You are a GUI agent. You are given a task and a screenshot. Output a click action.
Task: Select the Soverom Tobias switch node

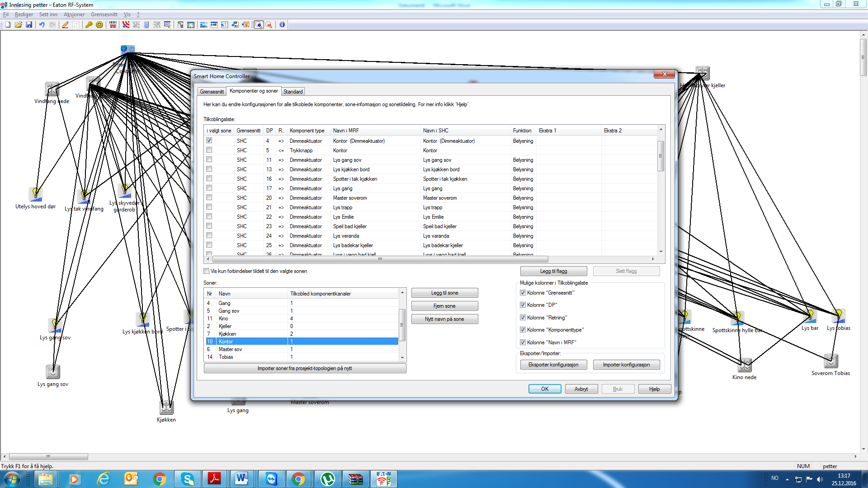(x=831, y=361)
